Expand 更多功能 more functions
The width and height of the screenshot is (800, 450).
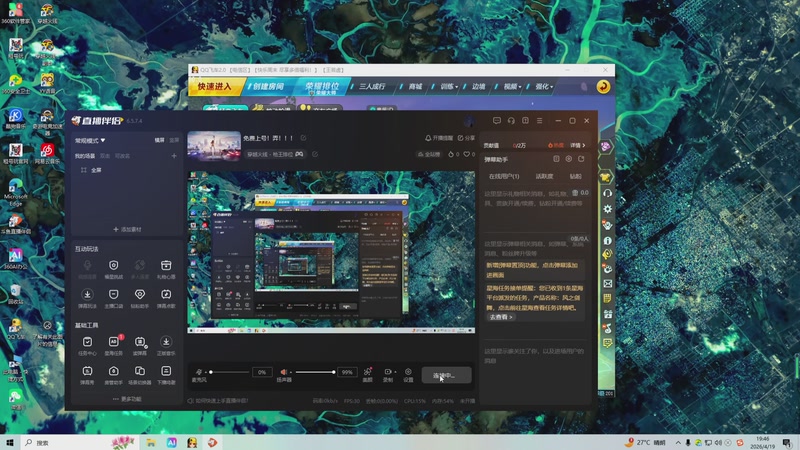pos(127,399)
